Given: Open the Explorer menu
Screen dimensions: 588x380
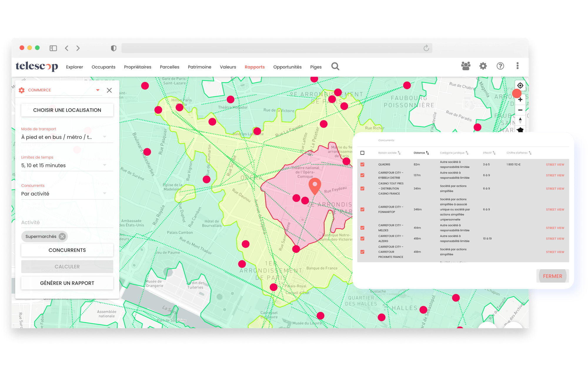Looking at the screenshot, I should tap(74, 67).
